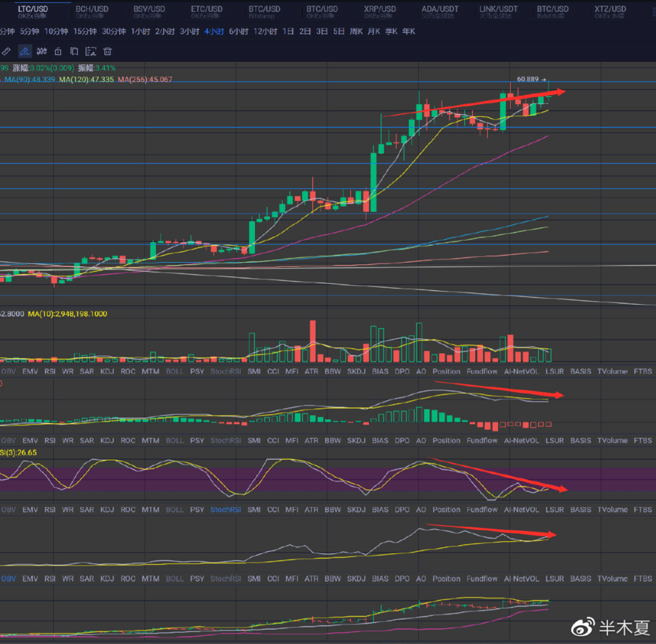Select the ETC/USD tab
Screen dimensions: 656x644
(x=206, y=9)
